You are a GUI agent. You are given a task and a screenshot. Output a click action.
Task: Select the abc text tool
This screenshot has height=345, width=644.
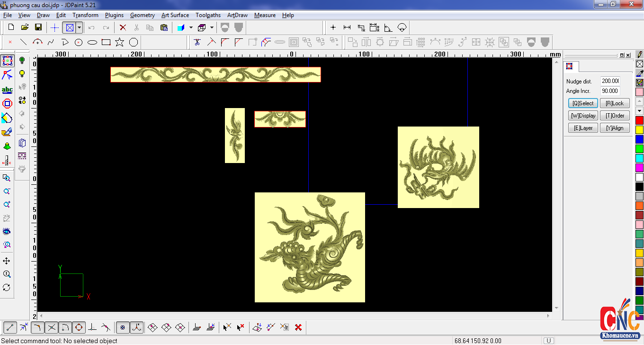pos(7,90)
